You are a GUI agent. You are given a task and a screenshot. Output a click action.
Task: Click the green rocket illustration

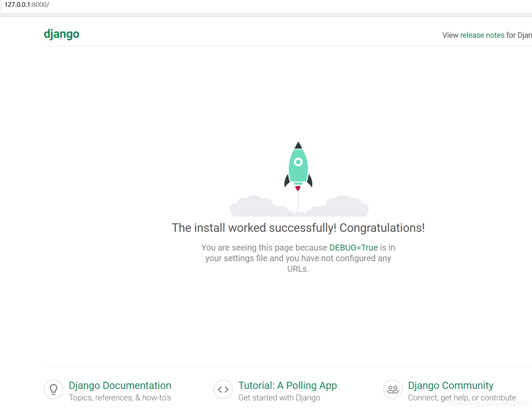(298, 166)
